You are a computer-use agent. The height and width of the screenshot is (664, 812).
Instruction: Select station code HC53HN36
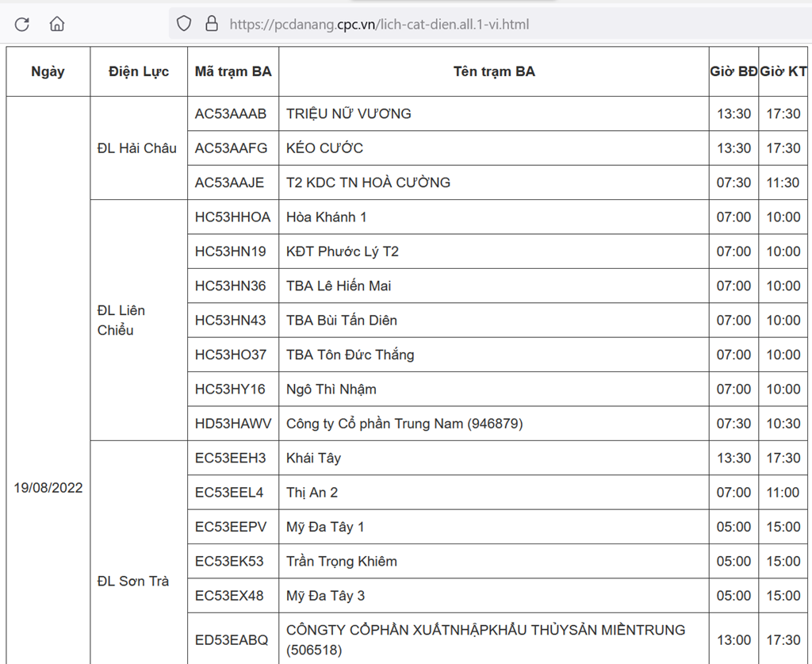point(231,286)
